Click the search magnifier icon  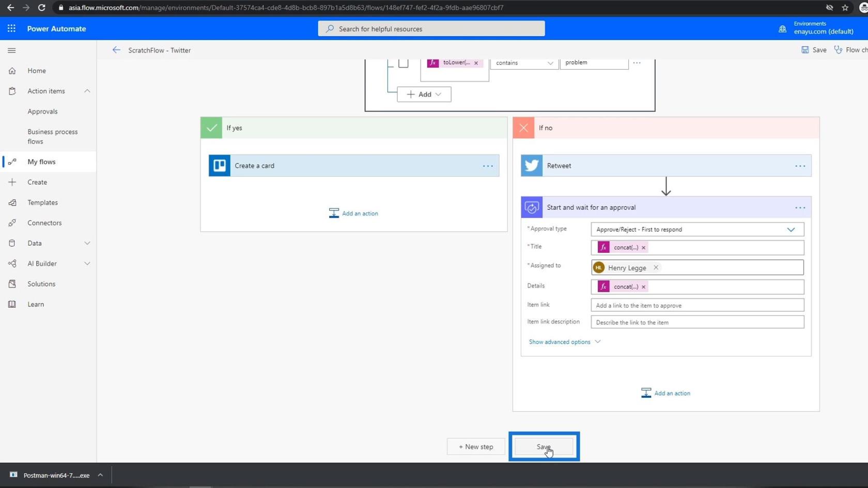(330, 29)
